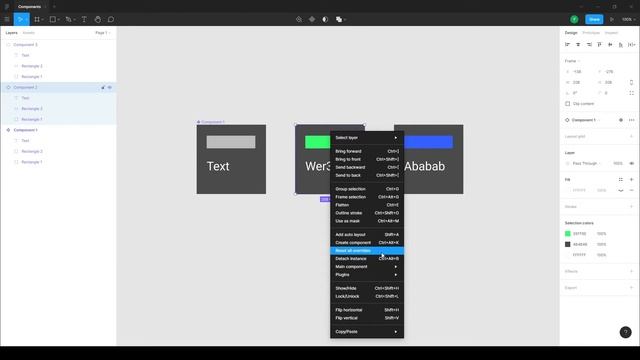640x360 pixels.
Task: Align horizontal centers
Action: (x=578, y=44)
